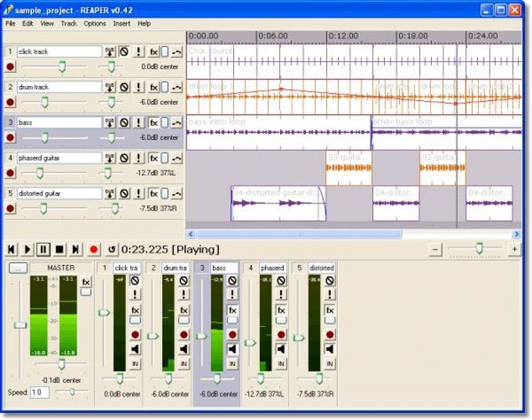This screenshot has width=532, height=420.
Task: Toggle master FX bypass in mixer
Action: 86,292
